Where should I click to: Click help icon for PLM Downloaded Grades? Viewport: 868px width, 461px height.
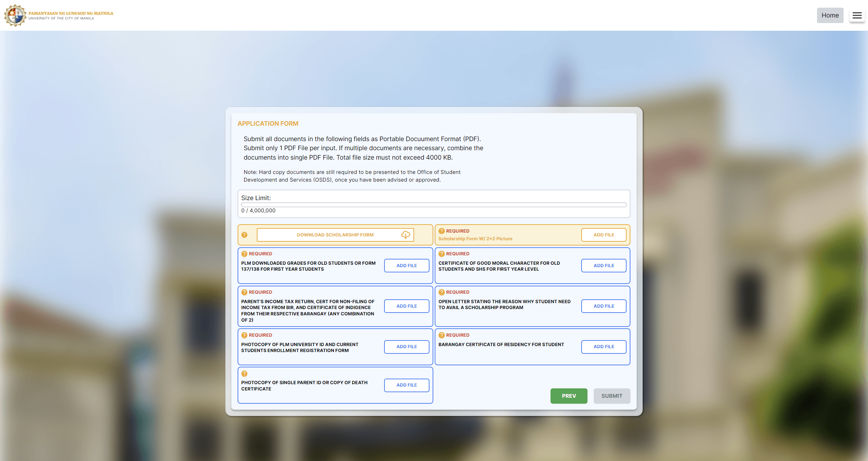click(x=245, y=254)
